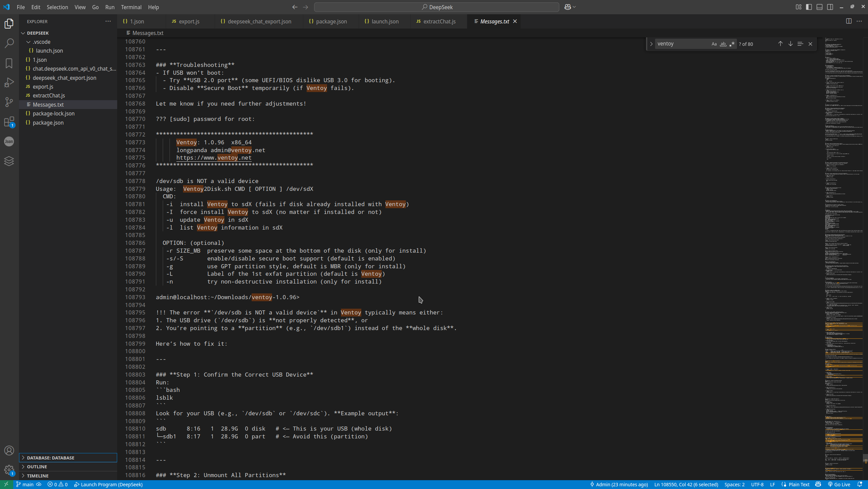Collapse the .vscode folder
Viewport: 868px width, 489px height.
click(41, 42)
